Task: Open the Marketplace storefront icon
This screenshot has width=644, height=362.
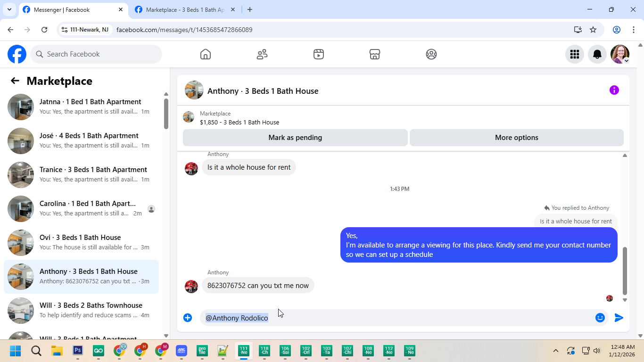Action: tap(375, 54)
